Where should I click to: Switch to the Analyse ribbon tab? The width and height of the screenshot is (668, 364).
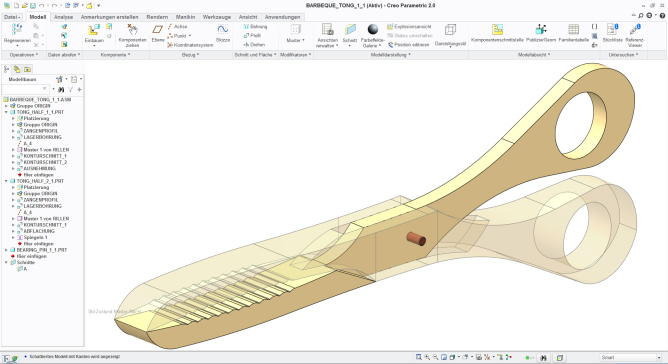click(63, 17)
